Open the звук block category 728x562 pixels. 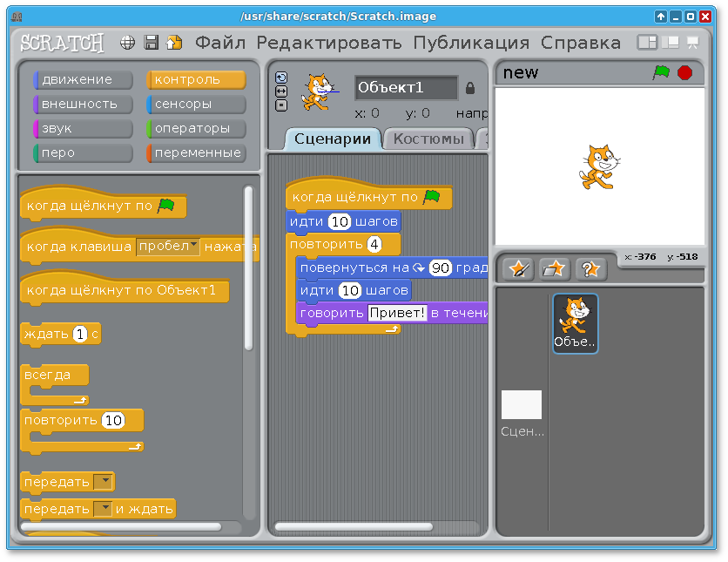click(84, 129)
